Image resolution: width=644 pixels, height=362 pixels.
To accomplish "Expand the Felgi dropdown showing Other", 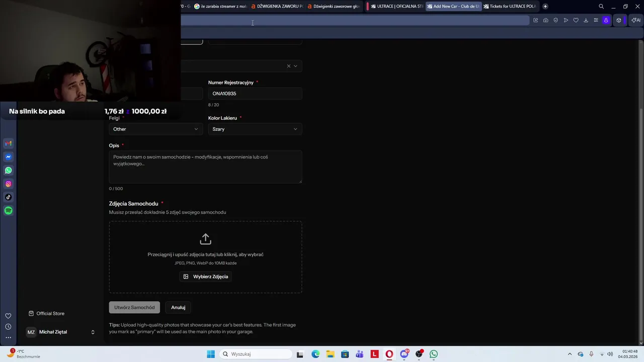I will click(x=156, y=129).
